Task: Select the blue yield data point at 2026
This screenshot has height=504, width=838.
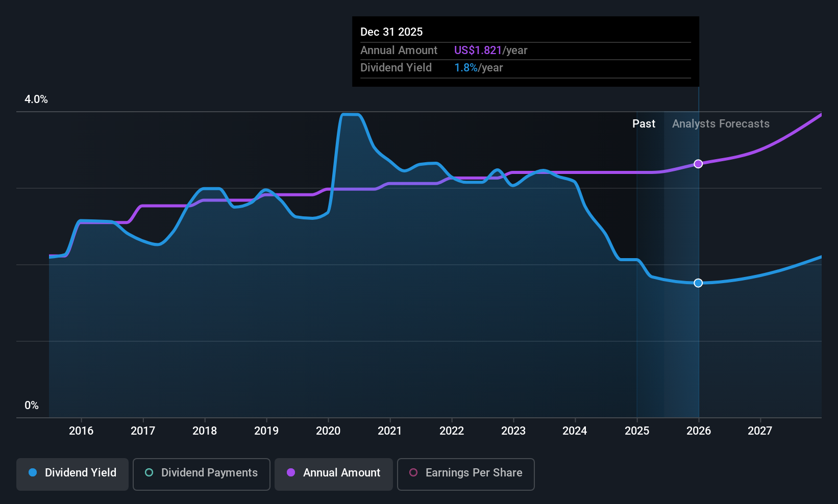Action: tap(698, 283)
